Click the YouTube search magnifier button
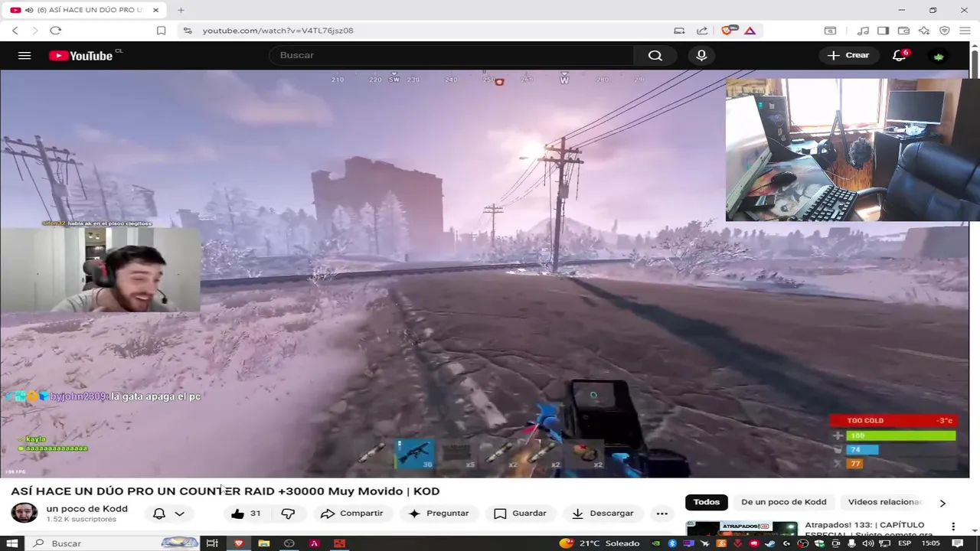This screenshot has width=980, height=551. tap(655, 55)
